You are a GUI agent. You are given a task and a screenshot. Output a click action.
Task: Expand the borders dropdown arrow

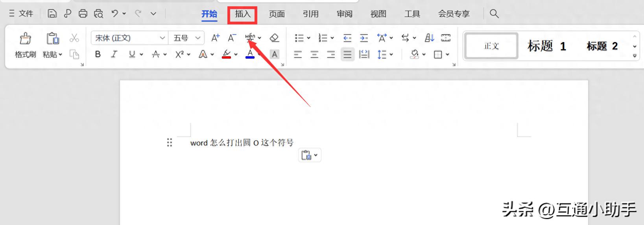click(x=447, y=55)
